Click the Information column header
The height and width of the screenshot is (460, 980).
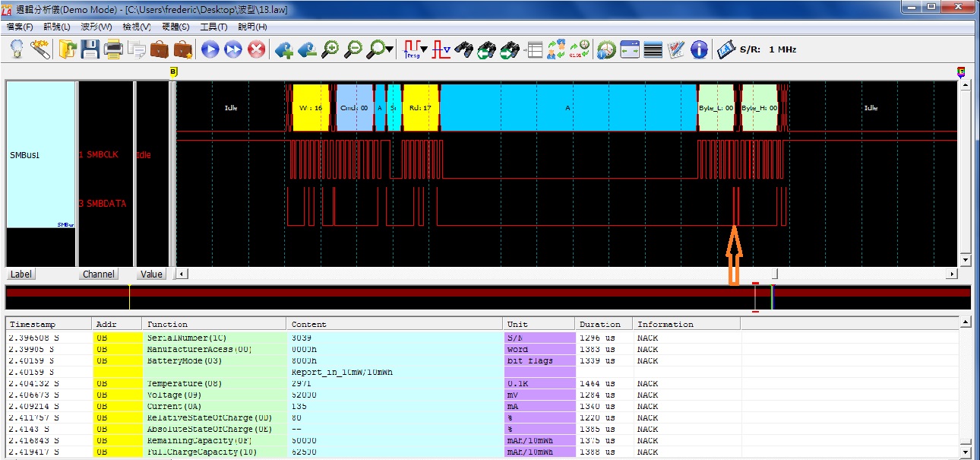pyautogui.click(x=687, y=324)
